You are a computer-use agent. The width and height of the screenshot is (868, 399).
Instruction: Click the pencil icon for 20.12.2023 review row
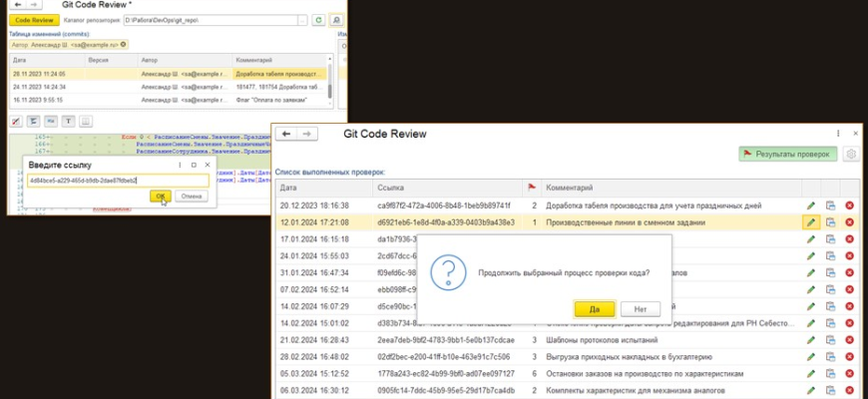tap(811, 205)
